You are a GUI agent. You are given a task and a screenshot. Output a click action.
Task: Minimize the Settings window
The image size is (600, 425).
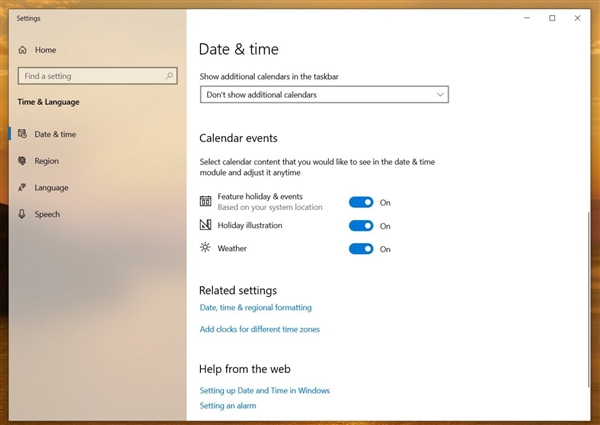(x=527, y=18)
